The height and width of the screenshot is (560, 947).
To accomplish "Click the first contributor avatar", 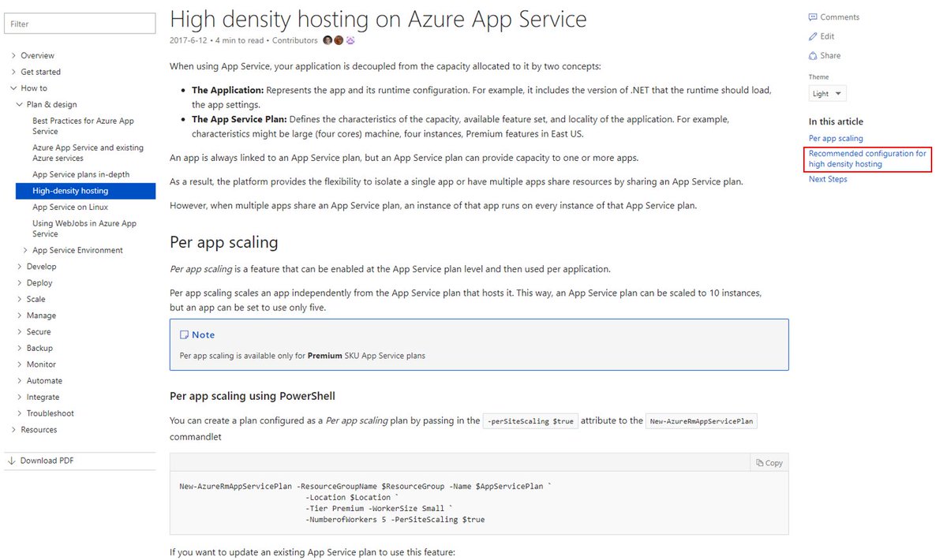I will [x=328, y=40].
